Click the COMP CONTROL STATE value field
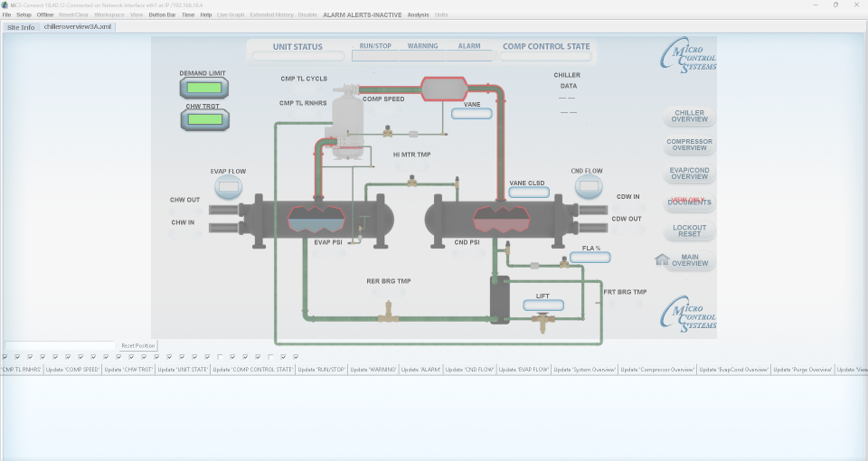The height and width of the screenshot is (461, 868). coord(546,56)
